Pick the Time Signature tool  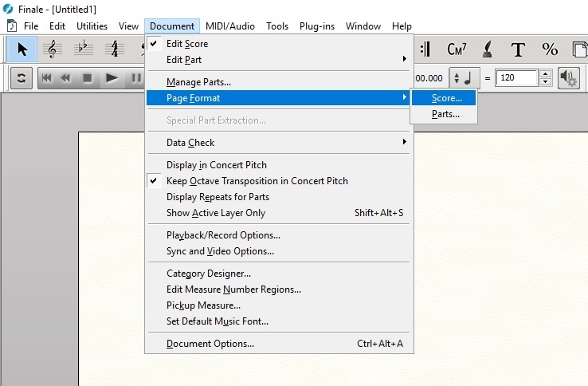coord(115,49)
